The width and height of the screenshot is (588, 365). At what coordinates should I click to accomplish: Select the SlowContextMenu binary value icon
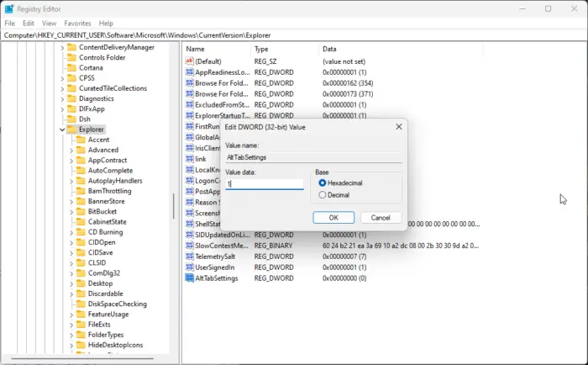coord(189,246)
